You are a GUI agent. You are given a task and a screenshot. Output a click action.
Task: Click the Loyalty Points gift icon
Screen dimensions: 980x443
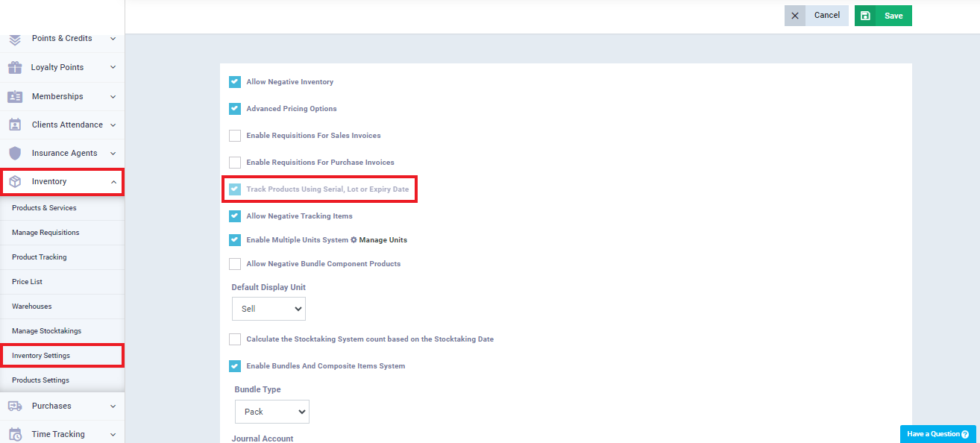pos(15,67)
